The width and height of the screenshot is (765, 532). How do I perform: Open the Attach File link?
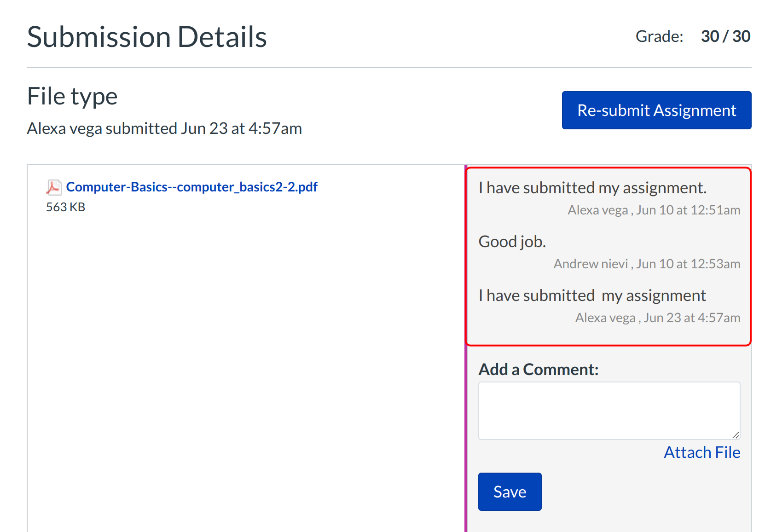coord(701,452)
